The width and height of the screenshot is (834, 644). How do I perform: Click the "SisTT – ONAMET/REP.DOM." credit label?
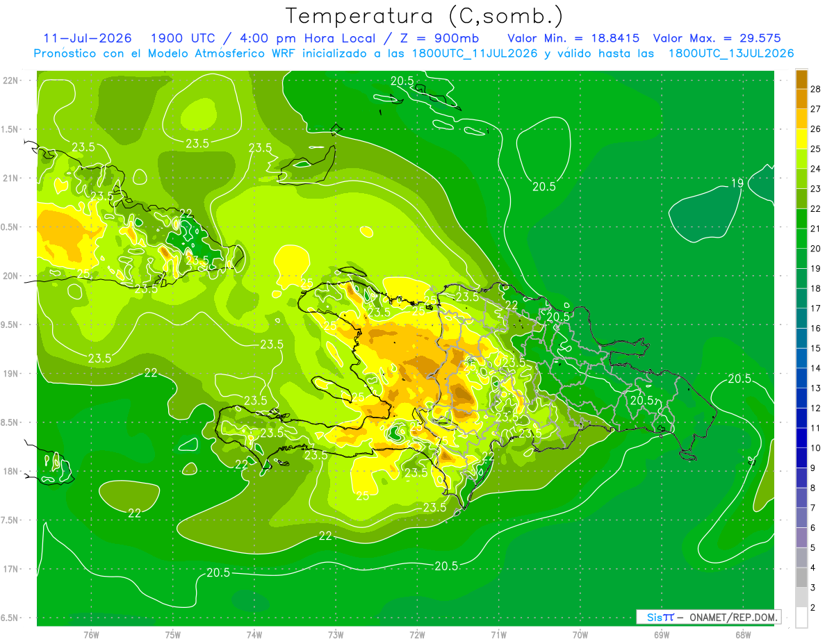click(709, 617)
